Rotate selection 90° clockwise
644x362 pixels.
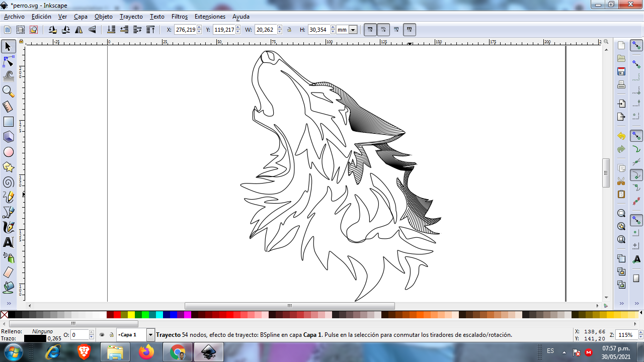(x=66, y=30)
